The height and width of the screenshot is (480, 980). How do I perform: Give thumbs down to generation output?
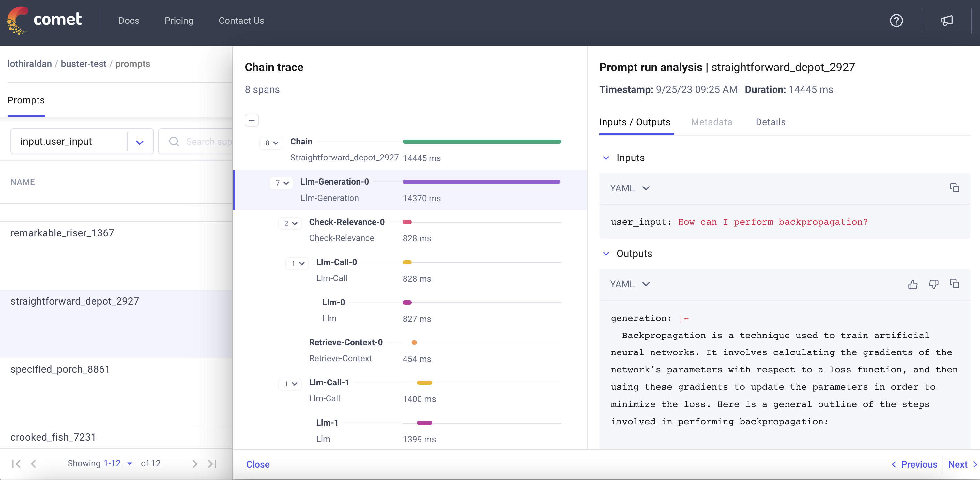pos(933,284)
